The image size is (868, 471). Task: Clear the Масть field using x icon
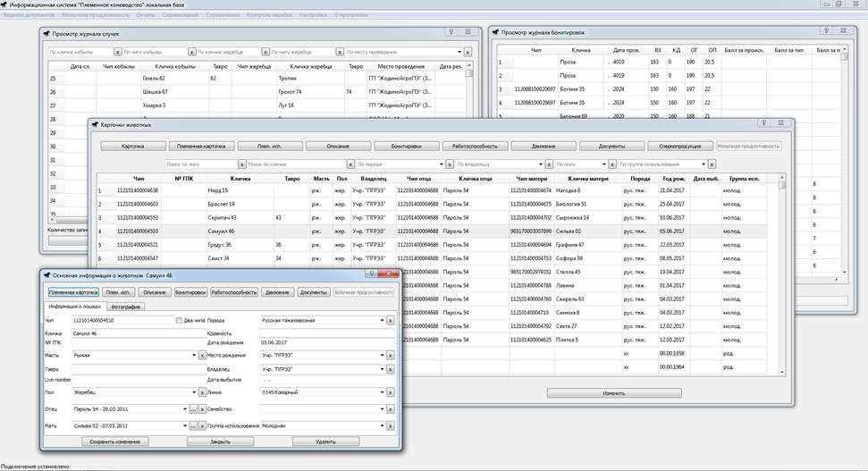pyautogui.click(x=201, y=355)
